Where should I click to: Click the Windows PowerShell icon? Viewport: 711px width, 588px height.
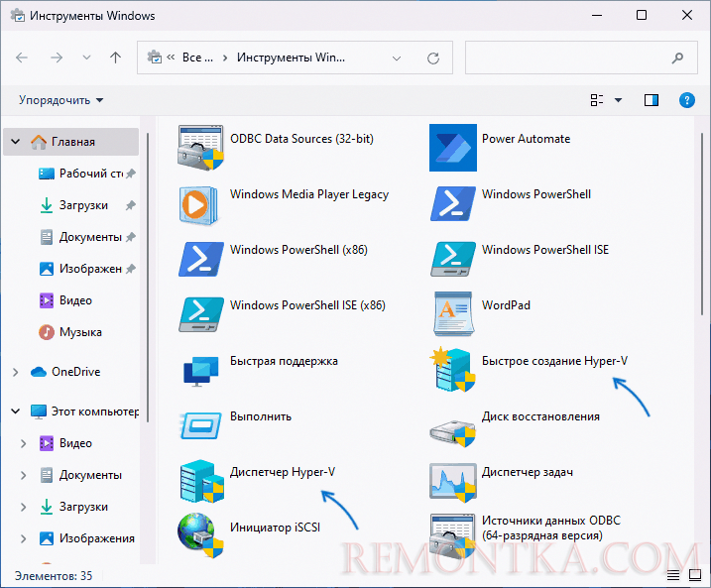click(453, 203)
